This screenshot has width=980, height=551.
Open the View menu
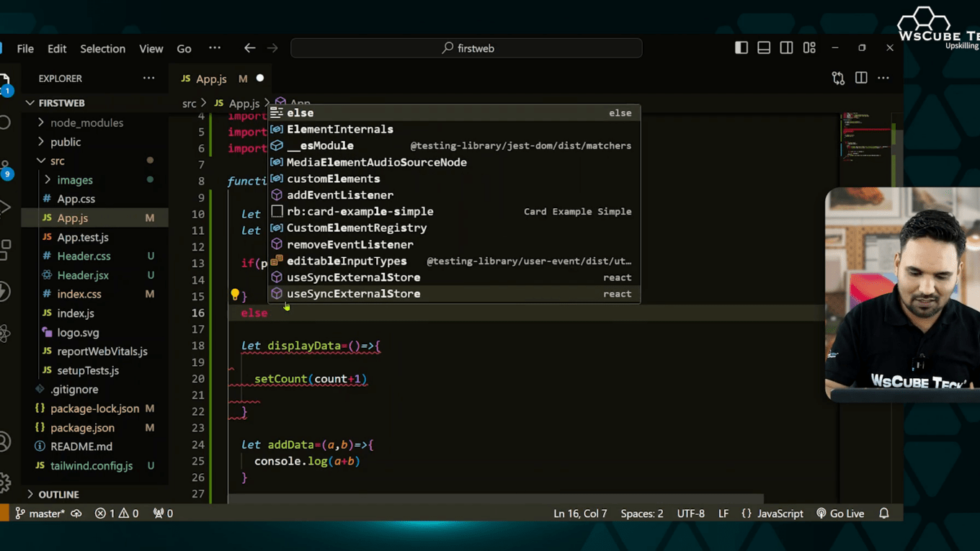[151, 49]
